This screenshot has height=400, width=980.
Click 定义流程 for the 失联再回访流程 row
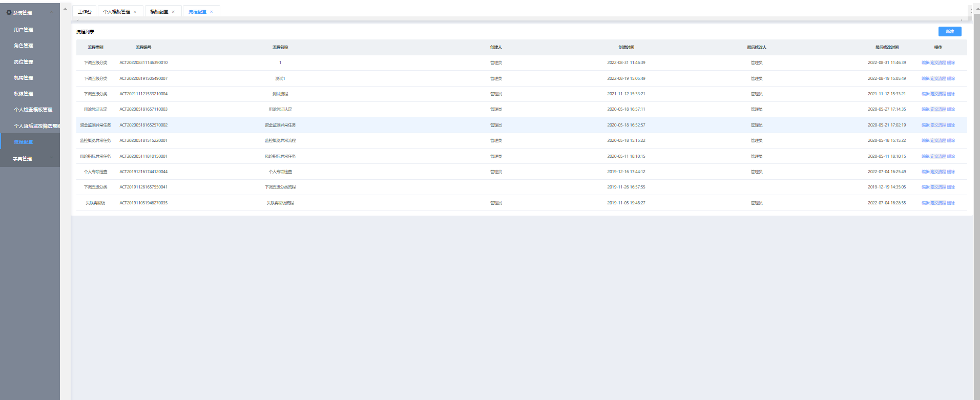tap(938, 203)
